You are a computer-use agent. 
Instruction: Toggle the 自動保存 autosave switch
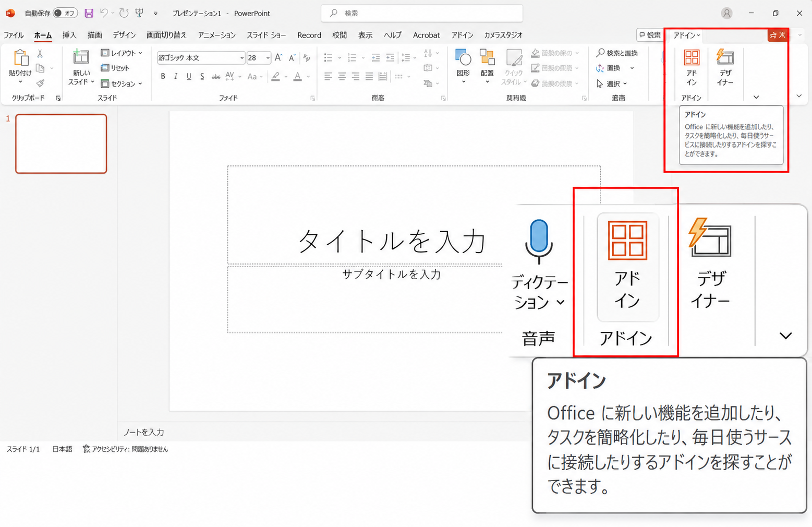pos(65,13)
